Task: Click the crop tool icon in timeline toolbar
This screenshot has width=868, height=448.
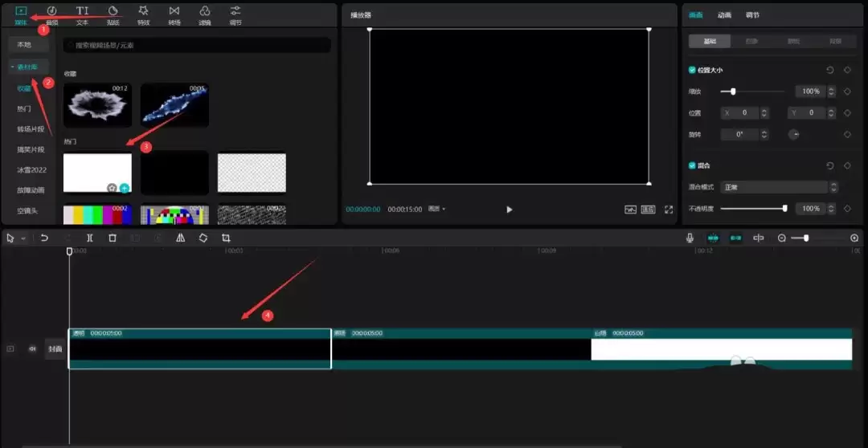Action: pyautogui.click(x=226, y=238)
